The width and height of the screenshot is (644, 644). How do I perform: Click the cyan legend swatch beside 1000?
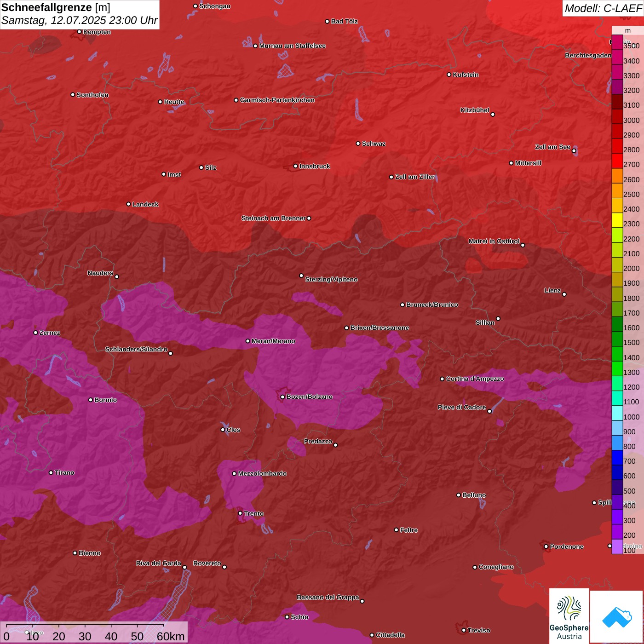pyautogui.click(x=617, y=413)
